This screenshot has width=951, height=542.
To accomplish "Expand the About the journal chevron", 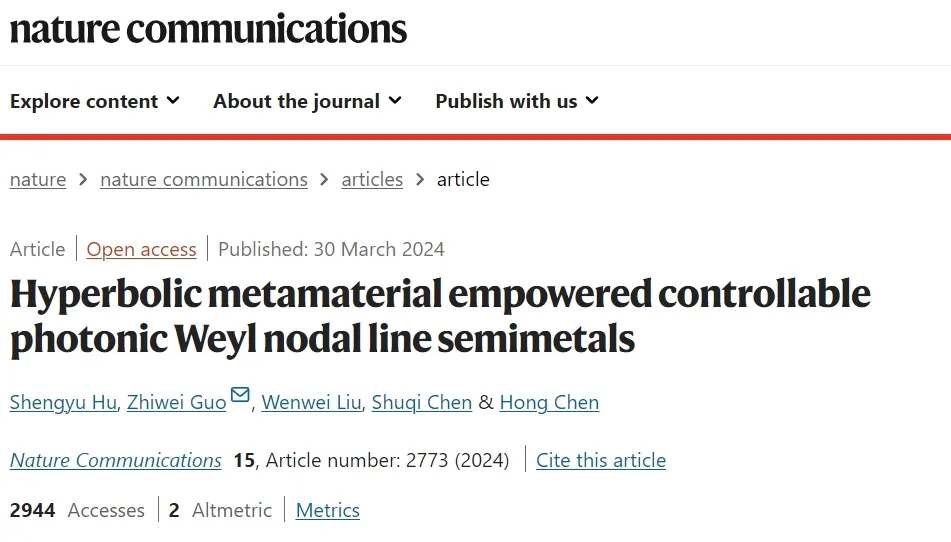I will 395,100.
